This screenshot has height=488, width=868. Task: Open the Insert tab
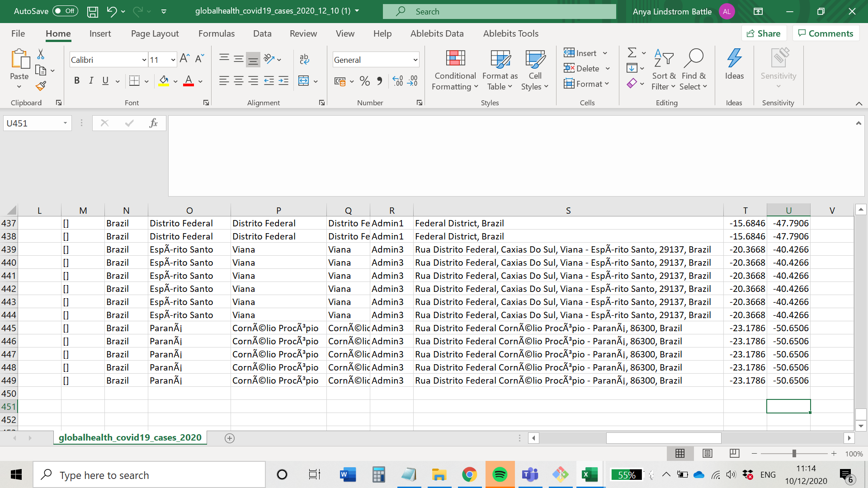(100, 33)
